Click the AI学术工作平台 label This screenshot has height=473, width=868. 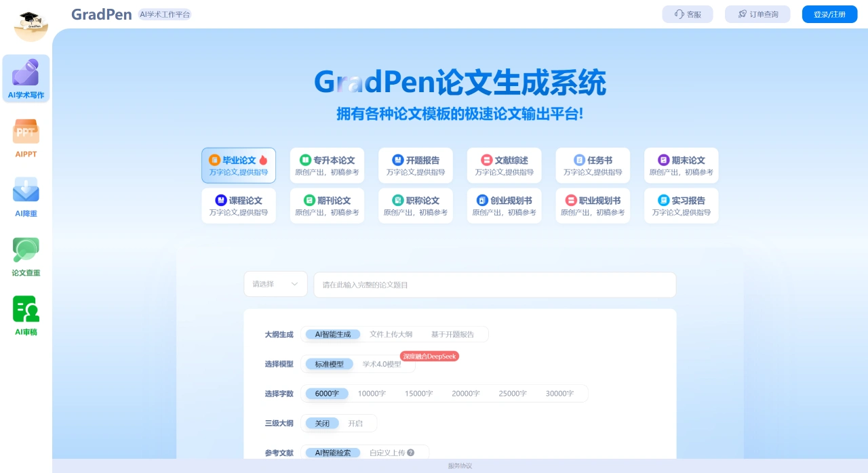164,14
